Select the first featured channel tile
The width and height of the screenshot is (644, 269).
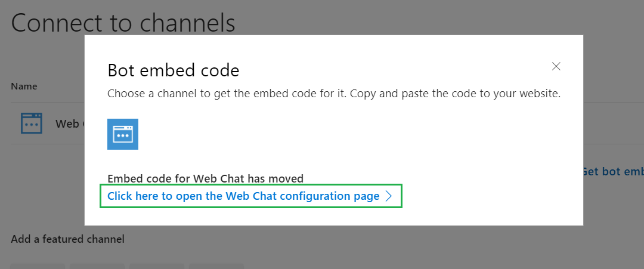[x=38, y=266]
